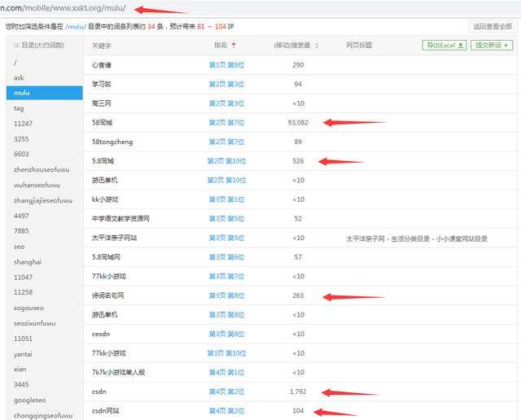The width and height of the screenshot is (521, 420).
Task: Select the root / directory item
Action: [x=15, y=62]
